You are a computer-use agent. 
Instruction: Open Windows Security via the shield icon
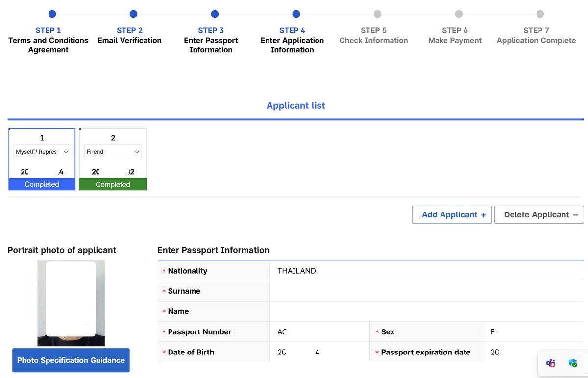pos(572,363)
